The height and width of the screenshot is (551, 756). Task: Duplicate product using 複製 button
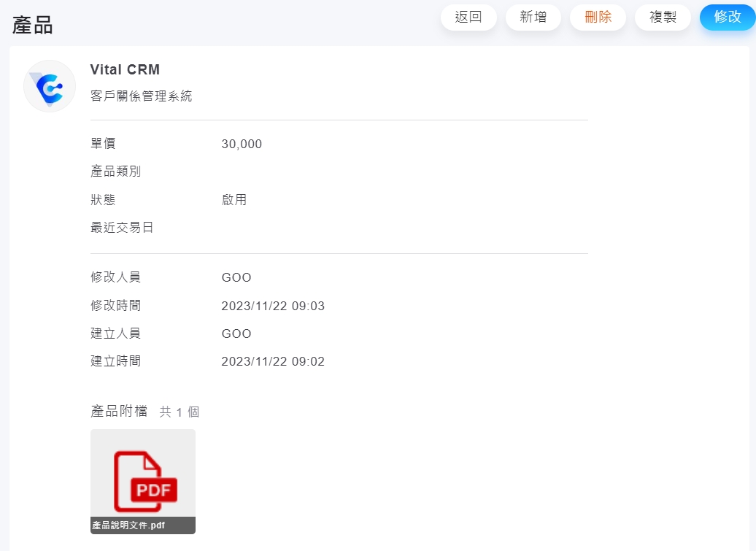click(x=663, y=18)
